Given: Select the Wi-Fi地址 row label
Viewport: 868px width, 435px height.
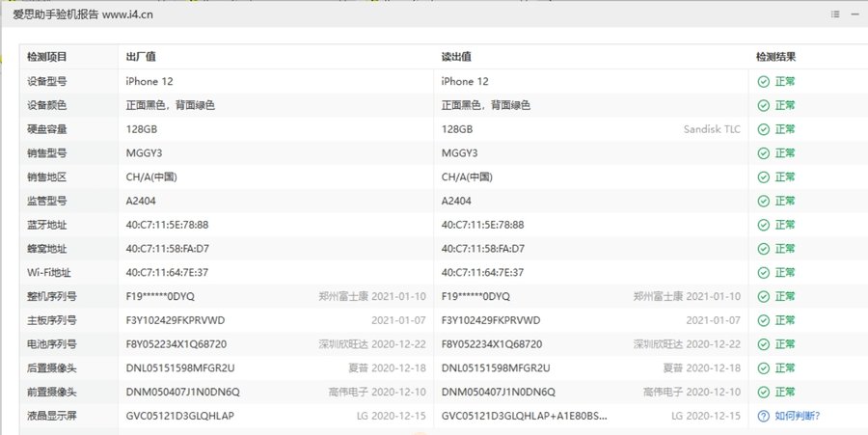Looking at the screenshot, I should point(49,272).
